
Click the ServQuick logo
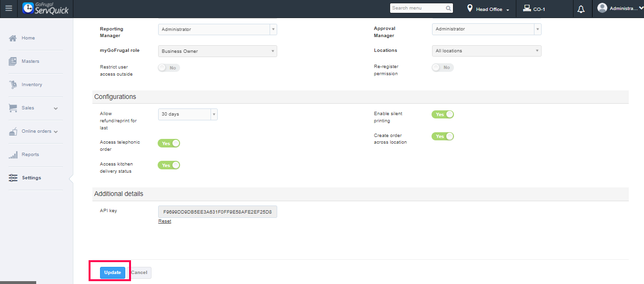(x=46, y=9)
